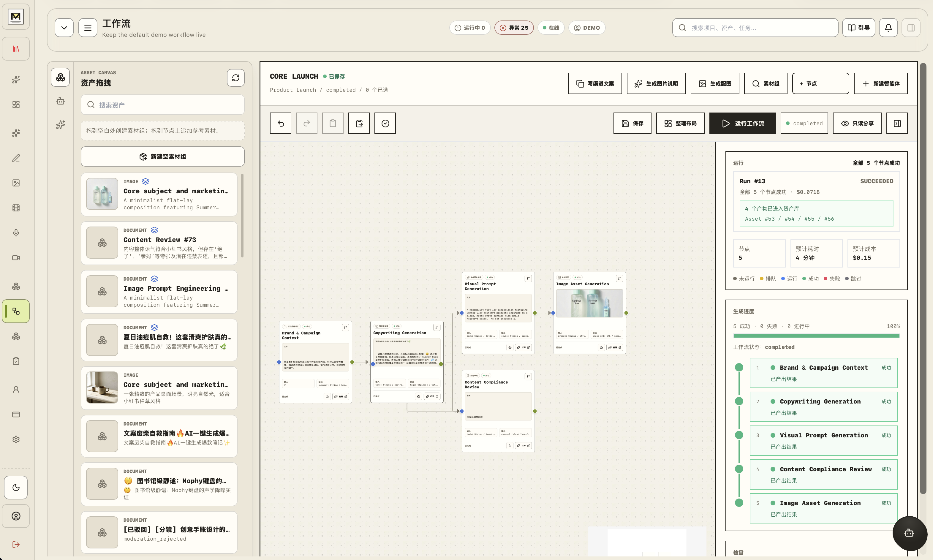Click branch icon on Image Asset Generation node
The width and height of the screenshot is (933, 560).
point(619,279)
